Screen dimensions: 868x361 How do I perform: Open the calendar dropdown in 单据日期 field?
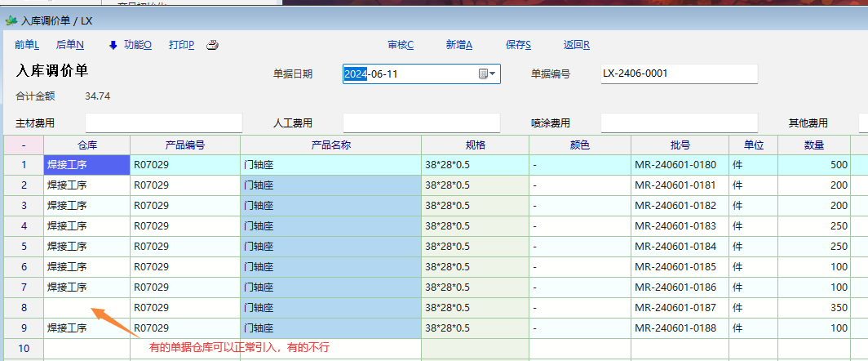coord(487,74)
